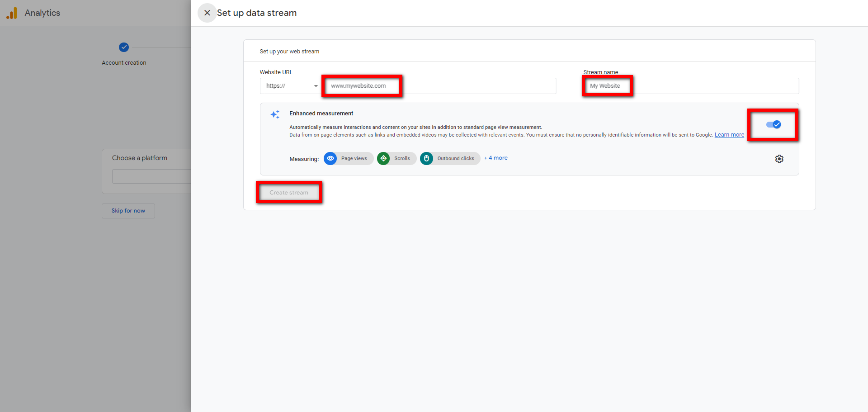The height and width of the screenshot is (412, 868).
Task: Select the Outbound clicks measurement icon
Action: [426, 158]
